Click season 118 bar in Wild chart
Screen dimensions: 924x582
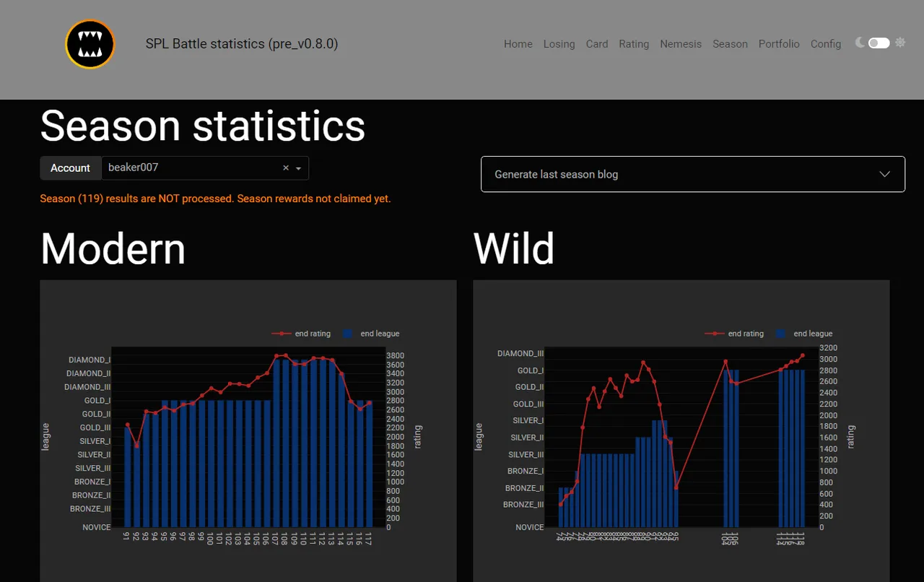802,448
